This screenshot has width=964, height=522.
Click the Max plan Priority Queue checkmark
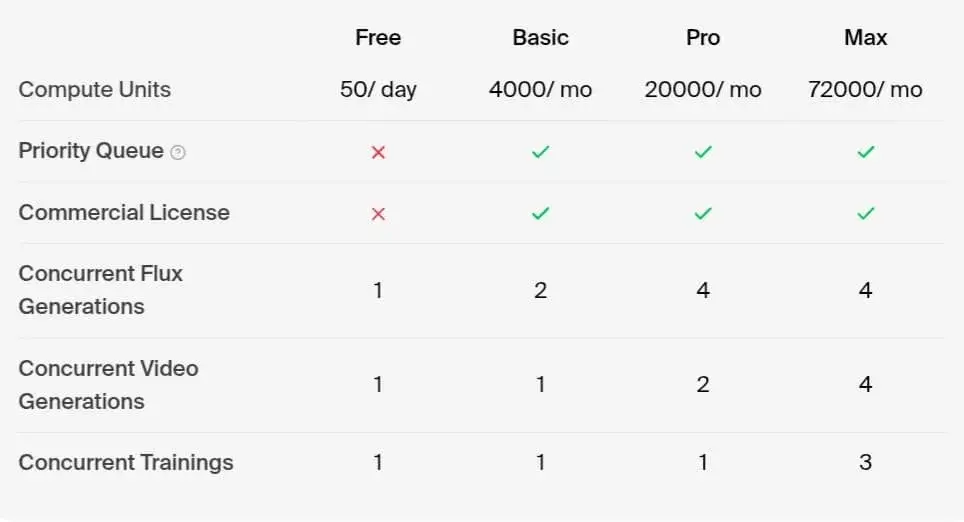(x=866, y=152)
